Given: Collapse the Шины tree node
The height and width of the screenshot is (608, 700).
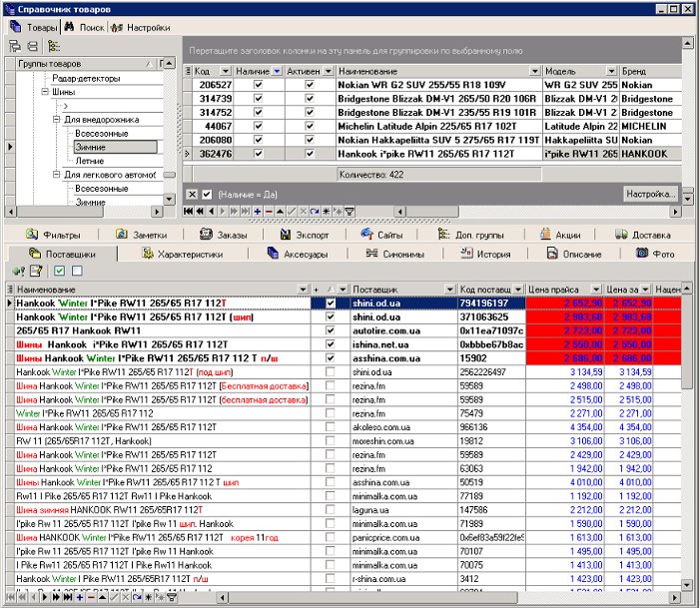Looking at the screenshot, I should (x=45, y=92).
